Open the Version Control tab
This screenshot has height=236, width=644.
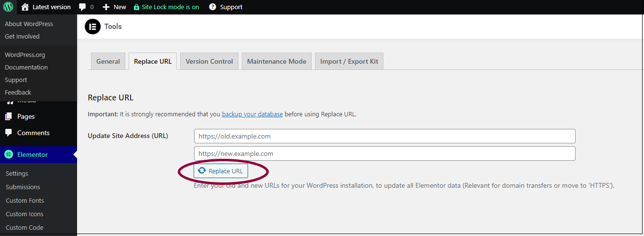209,61
